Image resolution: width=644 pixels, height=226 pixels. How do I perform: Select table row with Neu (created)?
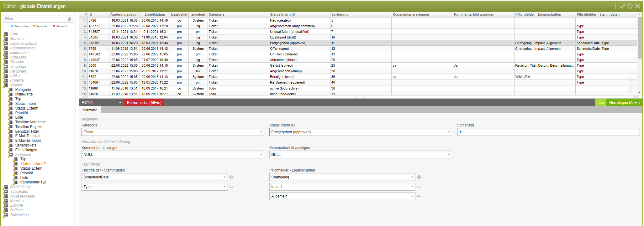pyautogui.click(x=358, y=20)
